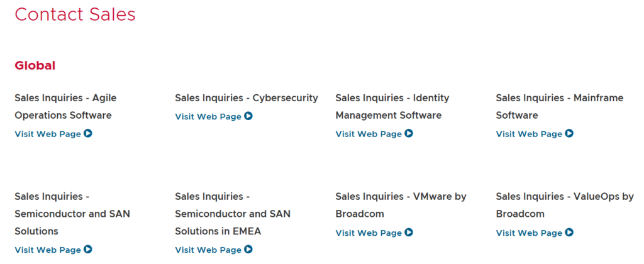
Task: Open Visit Web Page link for ValueOps
Action: coord(529,233)
